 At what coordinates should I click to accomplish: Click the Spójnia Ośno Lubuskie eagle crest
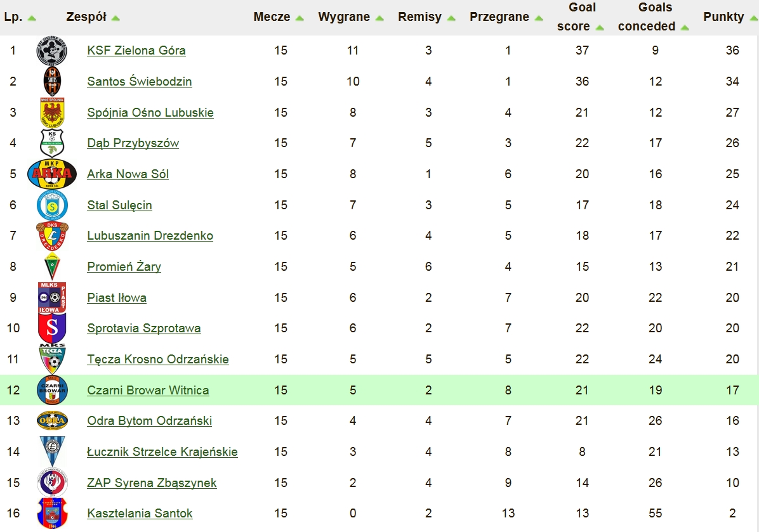pyautogui.click(x=52, y=112)
